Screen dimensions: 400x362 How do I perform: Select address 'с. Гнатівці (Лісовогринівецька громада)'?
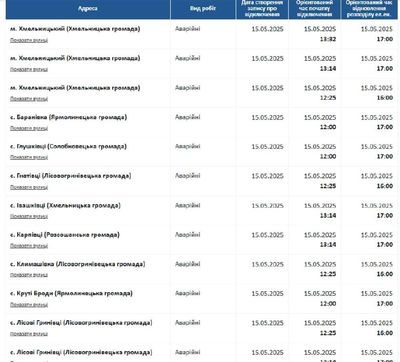(x=71, y=176)
